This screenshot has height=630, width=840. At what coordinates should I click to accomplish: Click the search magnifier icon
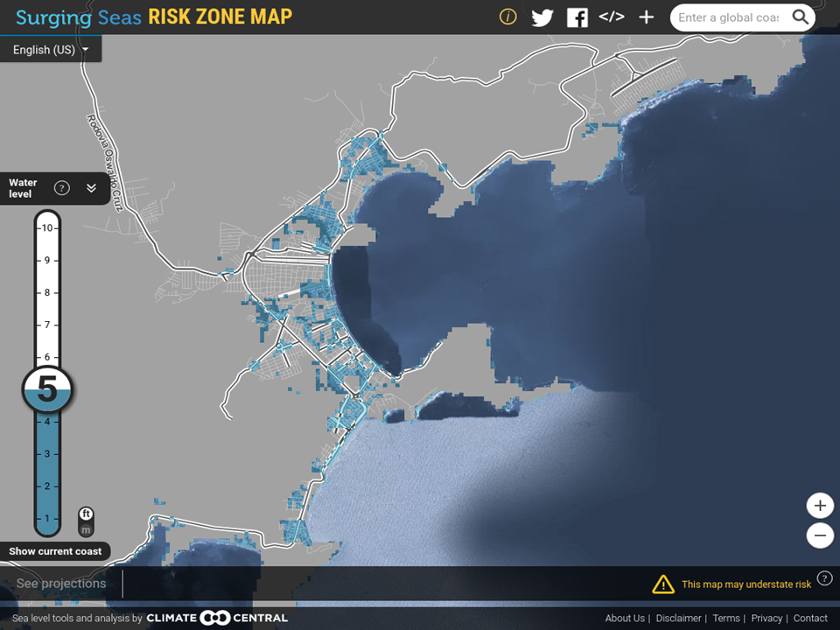click(801, 17)
